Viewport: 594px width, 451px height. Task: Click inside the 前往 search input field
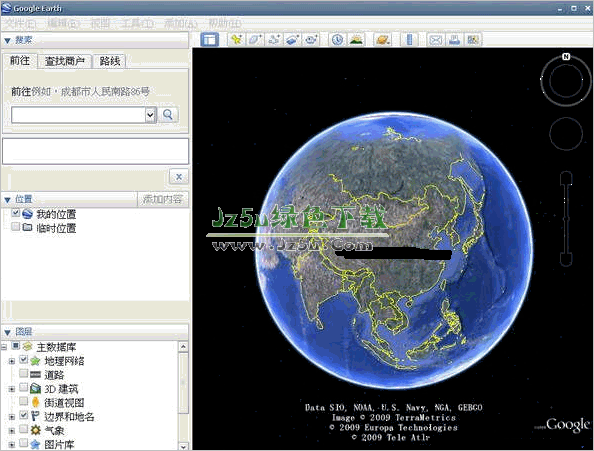point(78,115)
